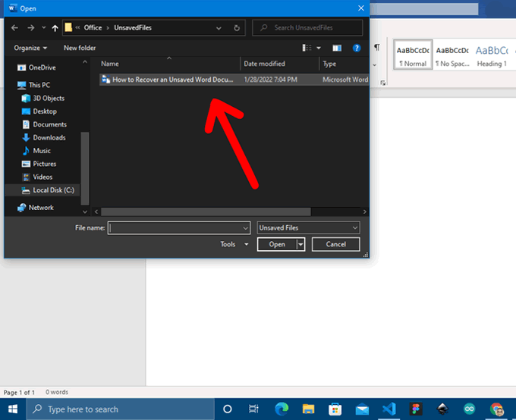Click the Name column header
Viewport: 516px width, 420px height.
point(110,64)
